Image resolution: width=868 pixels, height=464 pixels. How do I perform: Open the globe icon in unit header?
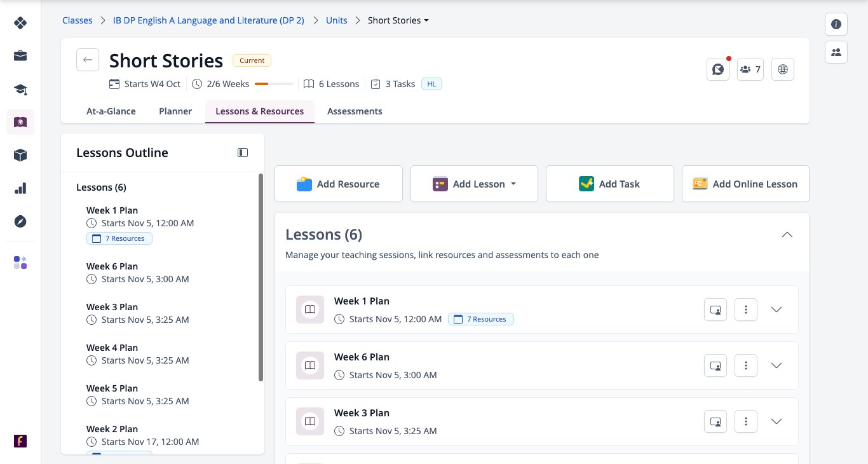[783, 69]
